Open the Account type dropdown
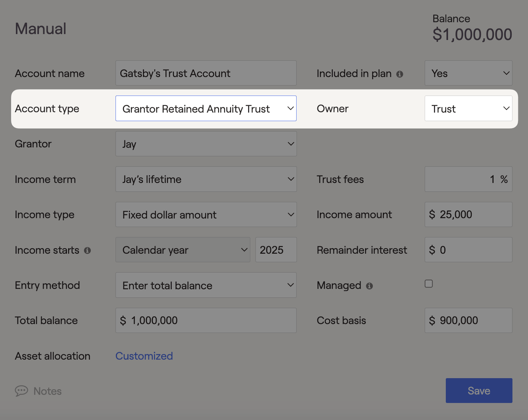The image size is (528, 420). coord(206,109)
